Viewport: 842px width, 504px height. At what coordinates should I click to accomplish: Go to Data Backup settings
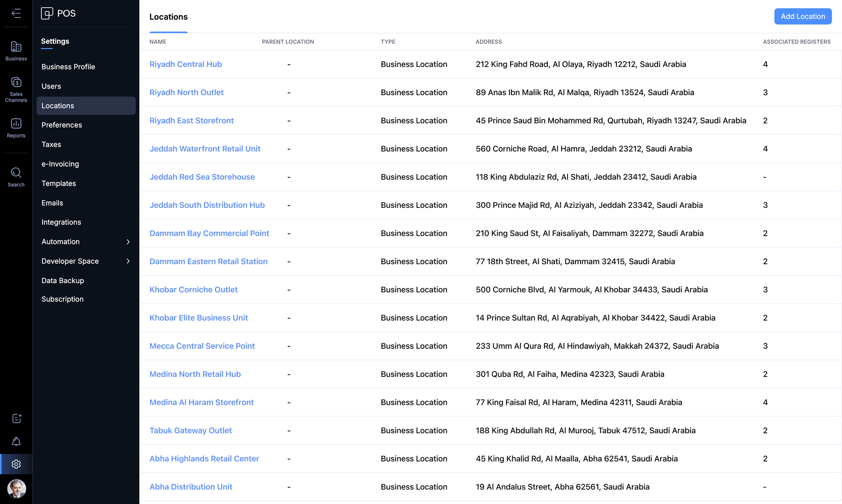click(x=63, y=281)
